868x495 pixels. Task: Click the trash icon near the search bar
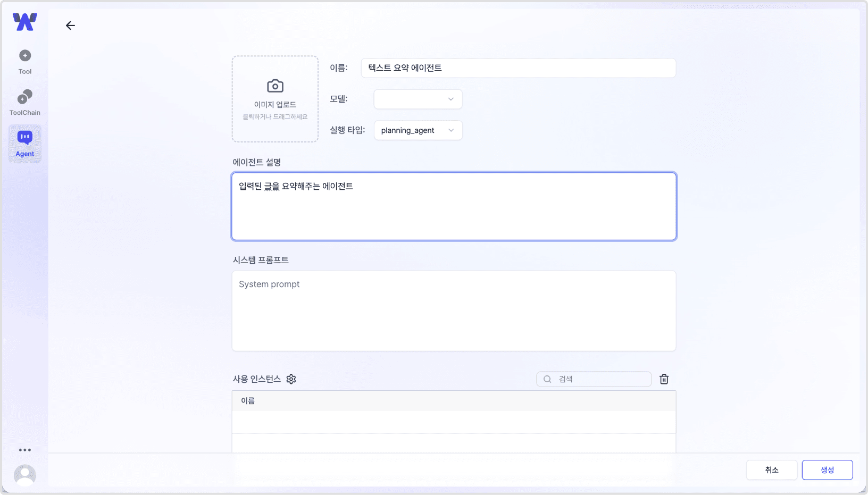click(664, 379)
